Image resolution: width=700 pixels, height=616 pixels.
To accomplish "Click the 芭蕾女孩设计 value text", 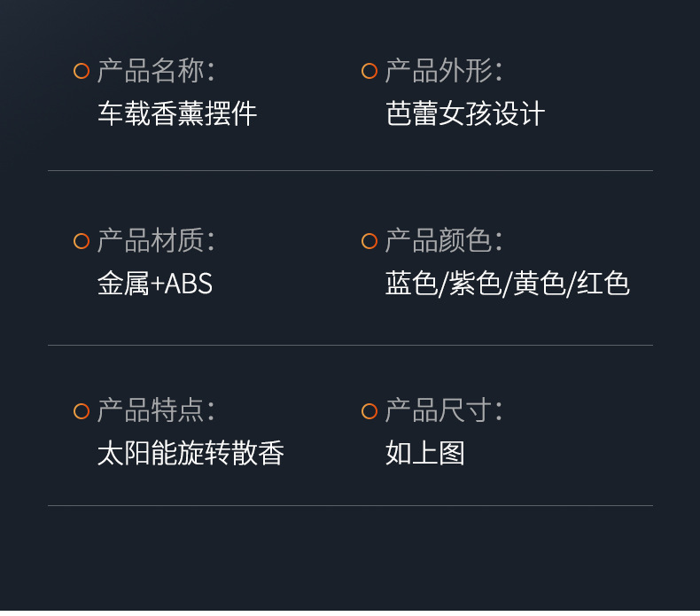I will (x=465, y=113).
